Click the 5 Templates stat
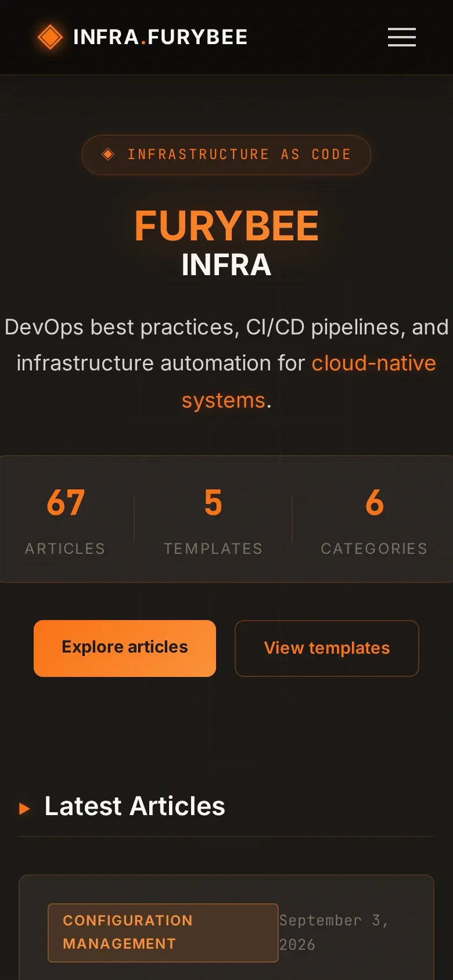The image size is (453, 980). tap(213, 520)
